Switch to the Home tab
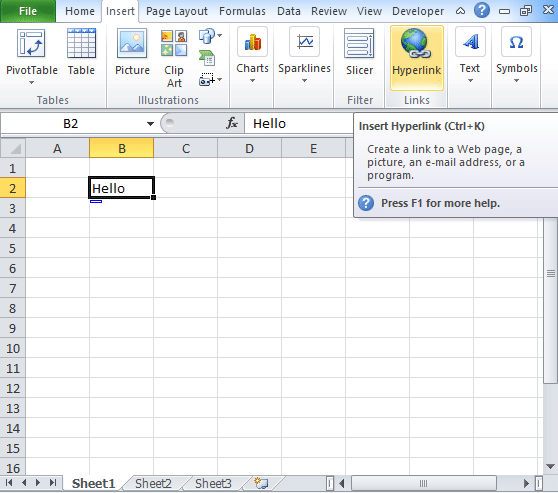558x493 pixels. click(x=80, y=11)
